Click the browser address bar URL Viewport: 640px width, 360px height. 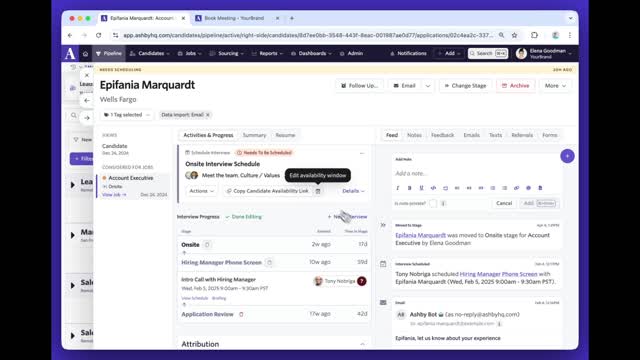tap(308, 36)
